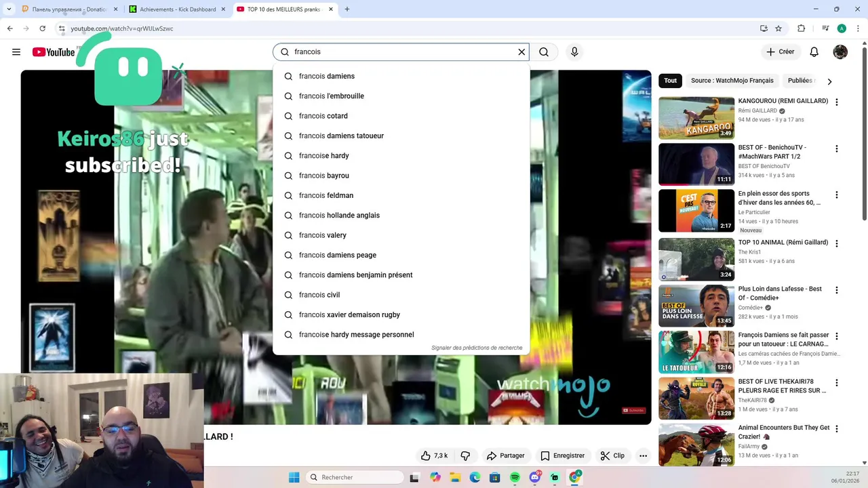
Task: Select francoise hardy message personnel suggestion
Action: click(401, 335)
